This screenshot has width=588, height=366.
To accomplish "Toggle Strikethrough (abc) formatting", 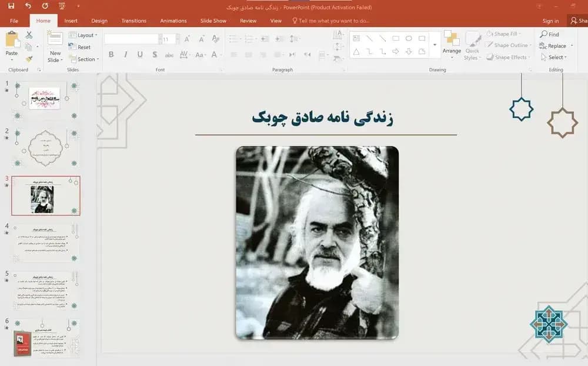I will tap(169, 55).
